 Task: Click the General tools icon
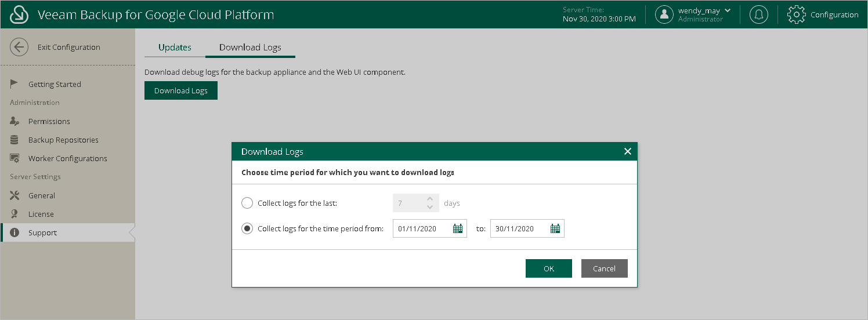(15, 195)
